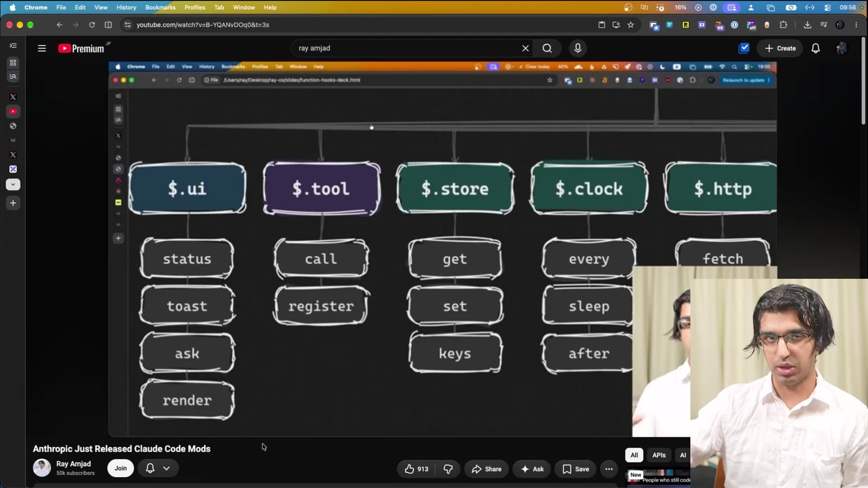This screenshot has height=488, width=868.
Task: Open tab search in sidebar
Action: pyautogui.click(x=13, y=76)
